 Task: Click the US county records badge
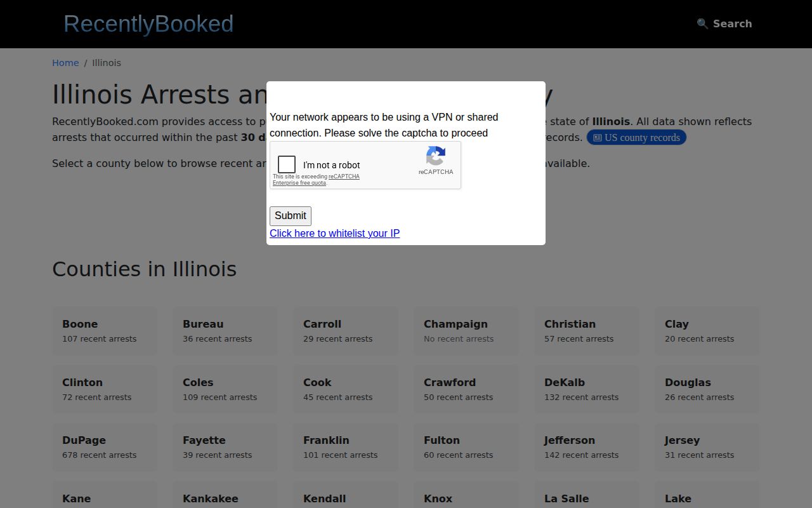[636, 137]
